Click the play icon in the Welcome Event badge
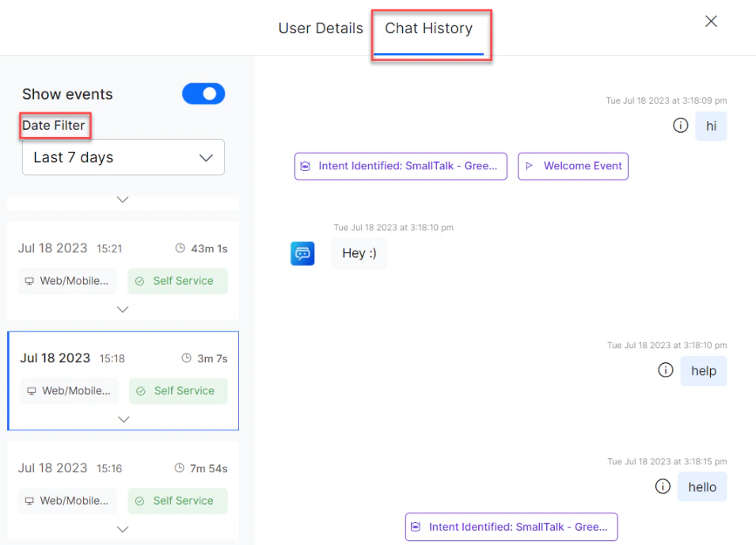The height and width of the screenshot is (545, 756). coord(530,166)
